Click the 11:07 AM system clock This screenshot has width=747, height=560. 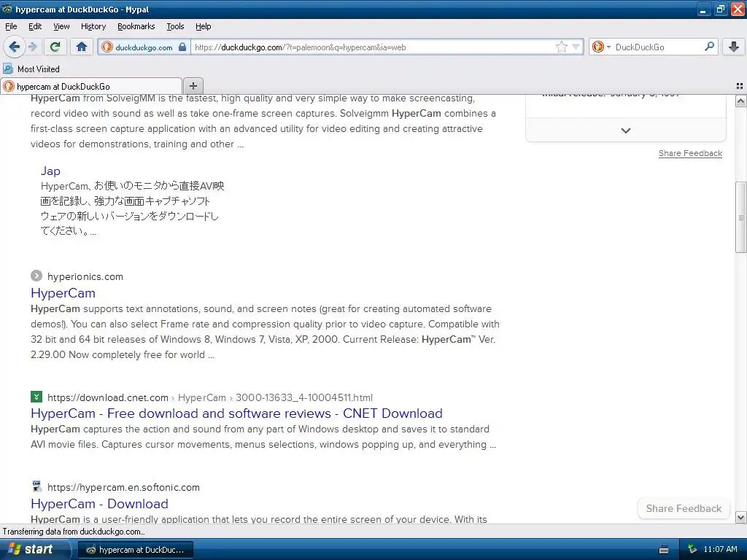(x=720, y=550)
